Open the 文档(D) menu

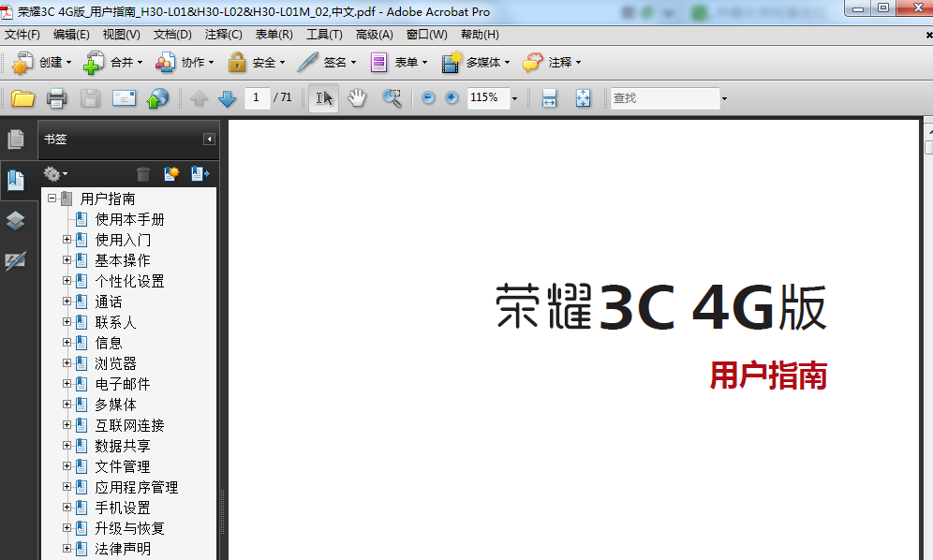click(x=172, y=35)
